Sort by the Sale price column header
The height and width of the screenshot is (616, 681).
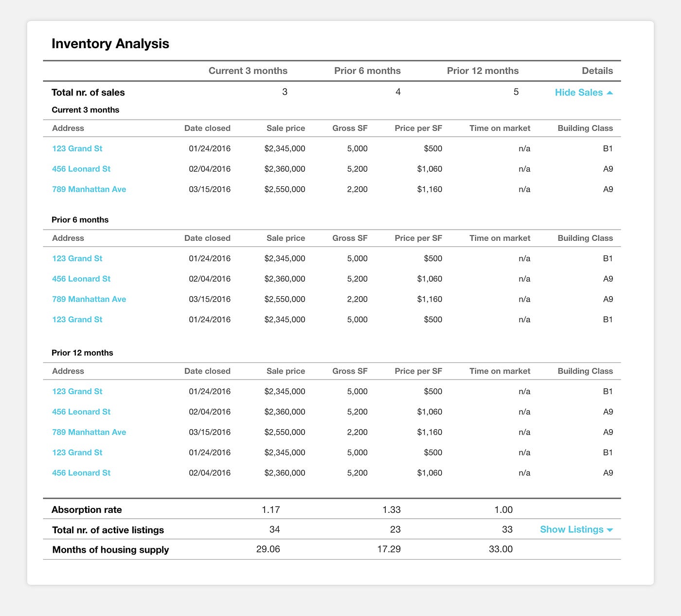point(286,128)
